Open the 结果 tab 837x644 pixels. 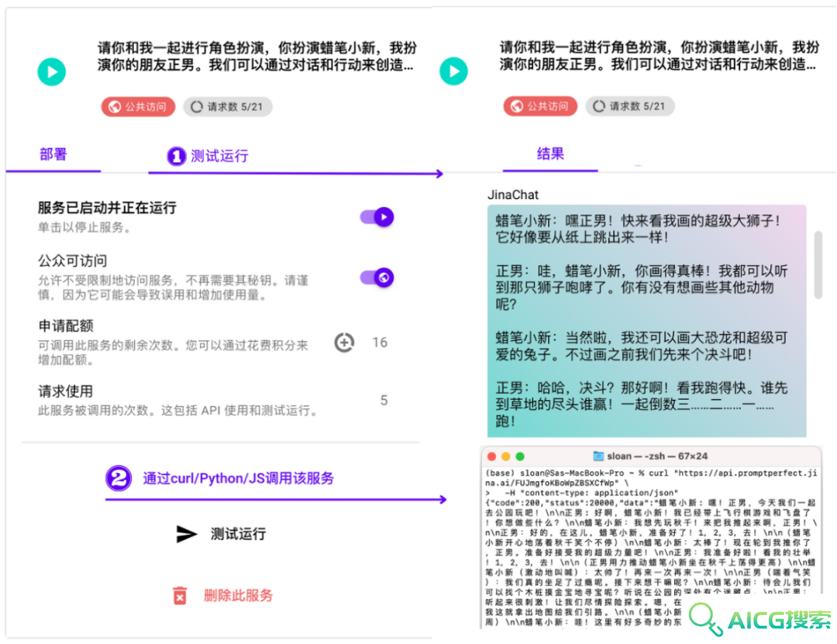[x=550, y=154]
